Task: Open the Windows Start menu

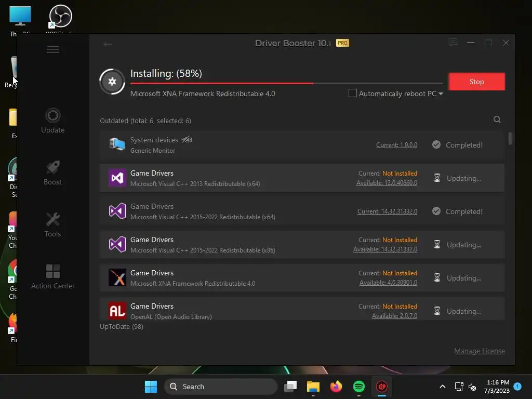Action: (x=151, y=387)
